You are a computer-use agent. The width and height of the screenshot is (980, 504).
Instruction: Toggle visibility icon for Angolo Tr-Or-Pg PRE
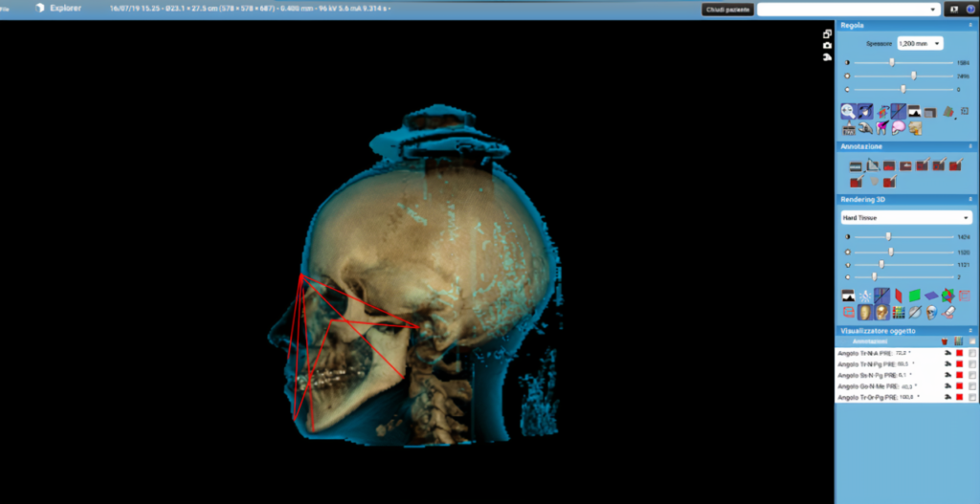948,397
